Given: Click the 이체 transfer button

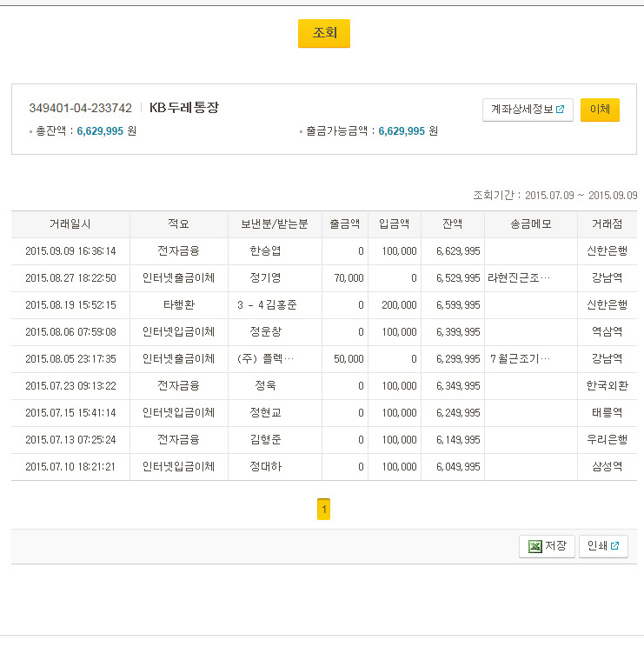Looking at the screenshot, I should [x=600, y=110].
